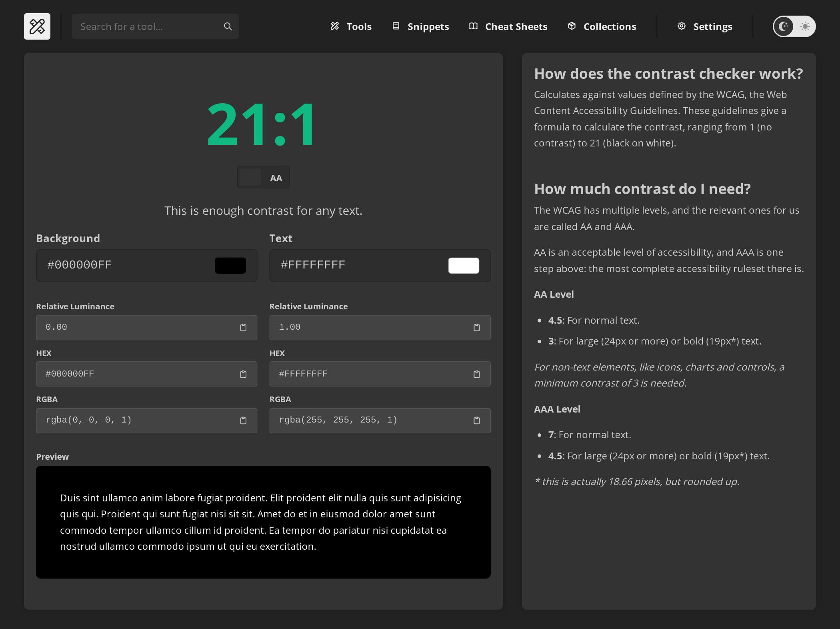
Task: Click heading 'How does the contrast checker work?'
Action: [668, 74]
